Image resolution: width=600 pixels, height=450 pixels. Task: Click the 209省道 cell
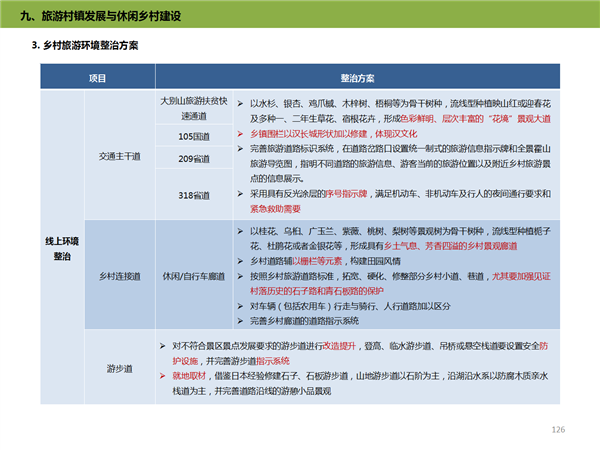195,159
